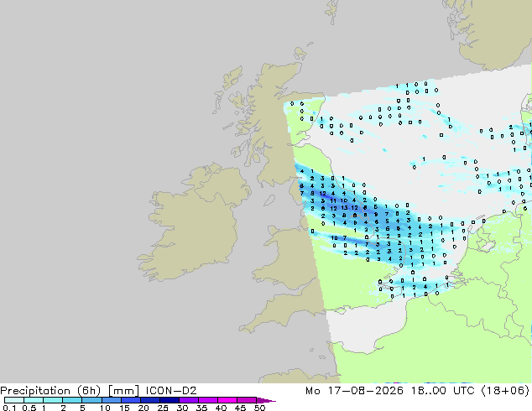
Task: Click the 'ICON-D2' model name
Action: (x=171, y=391)
